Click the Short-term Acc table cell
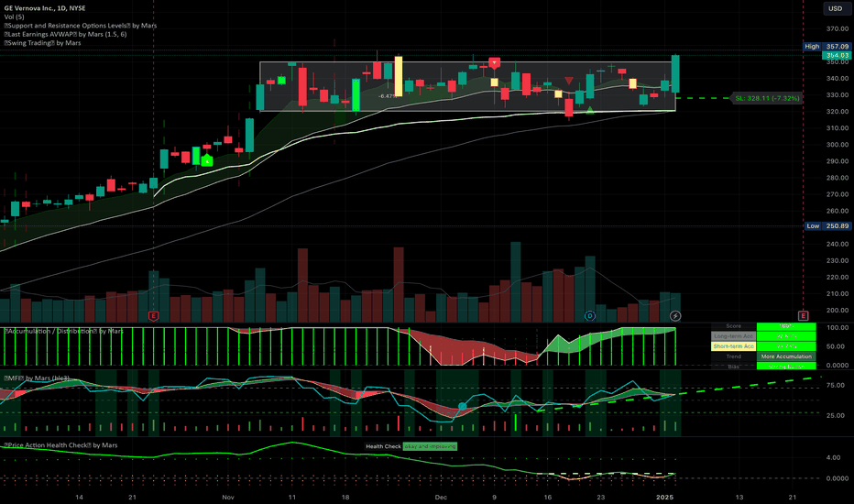This screenshot has height=504, width=854. [x=734, y=346]
